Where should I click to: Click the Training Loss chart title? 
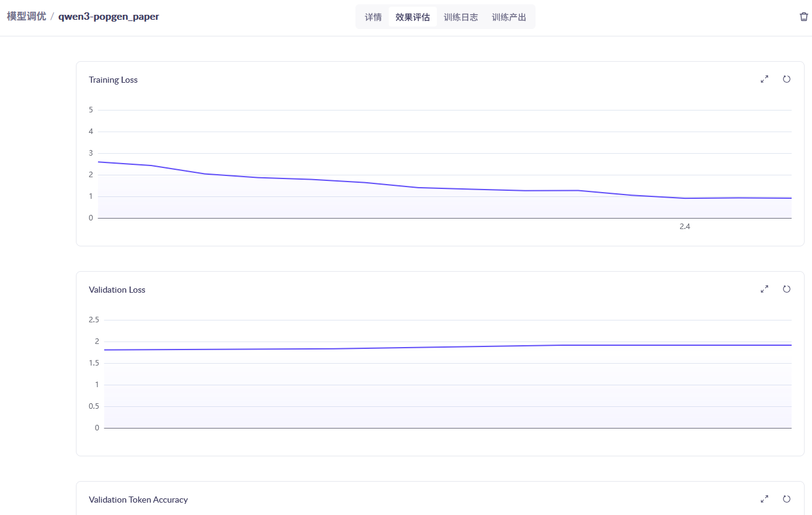tap(113, 80)
